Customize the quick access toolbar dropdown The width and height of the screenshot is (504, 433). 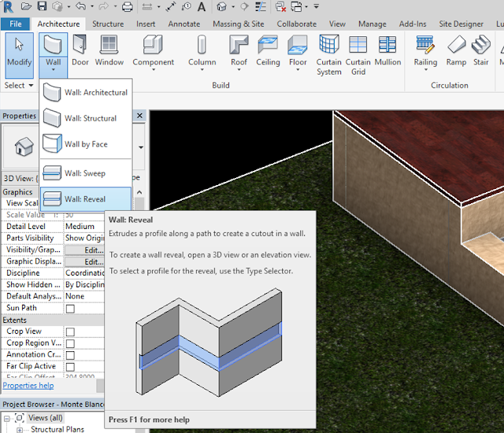[317, 6]
